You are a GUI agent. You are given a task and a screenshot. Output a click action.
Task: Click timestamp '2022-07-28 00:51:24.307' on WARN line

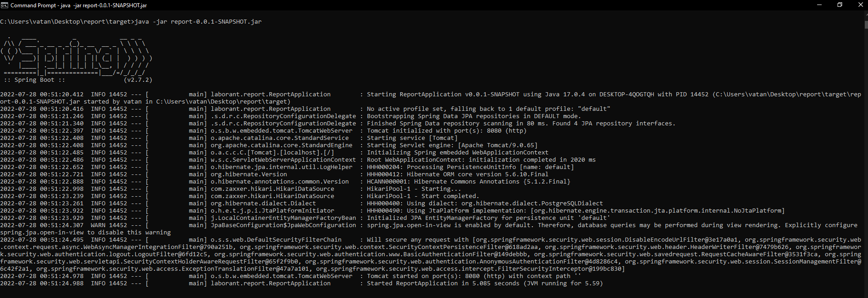(42, 225)
